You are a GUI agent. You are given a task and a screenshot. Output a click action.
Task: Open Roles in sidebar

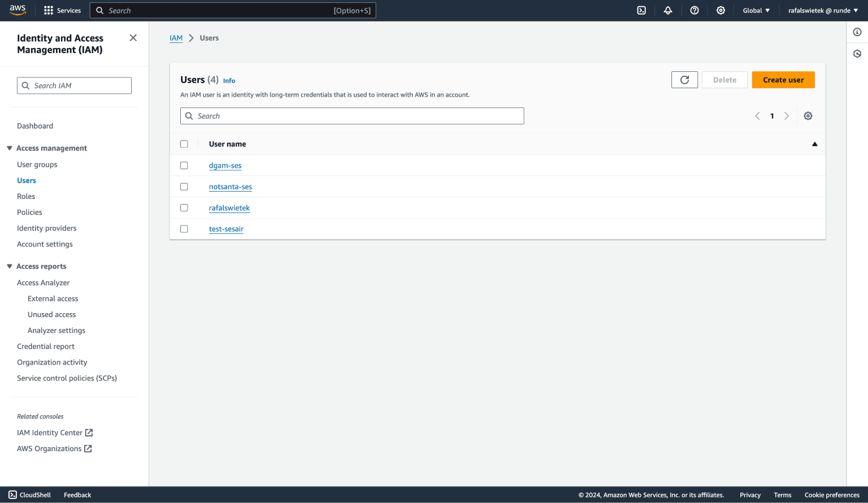[x=26, y=196]
